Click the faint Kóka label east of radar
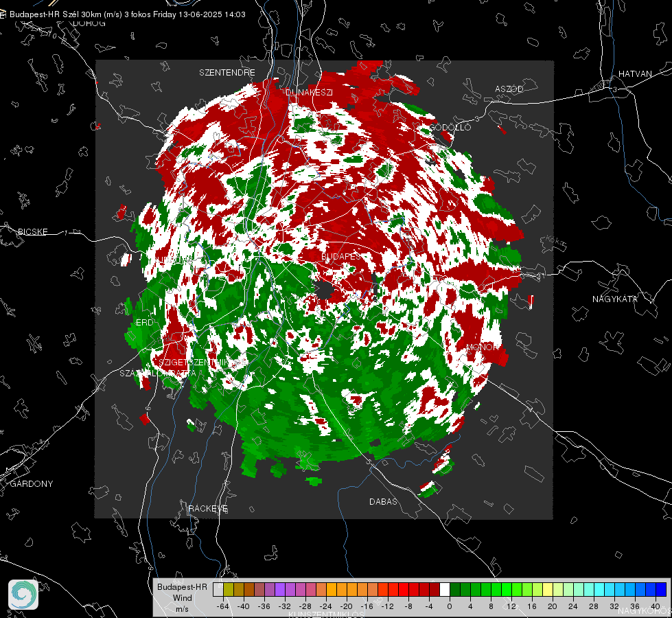Screen dimensions: 672x618 [x=556, y=242]
